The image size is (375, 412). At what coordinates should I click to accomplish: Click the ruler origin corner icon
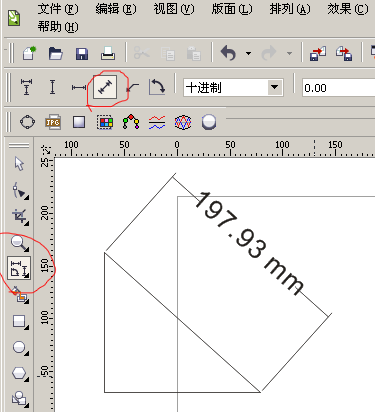46,149
